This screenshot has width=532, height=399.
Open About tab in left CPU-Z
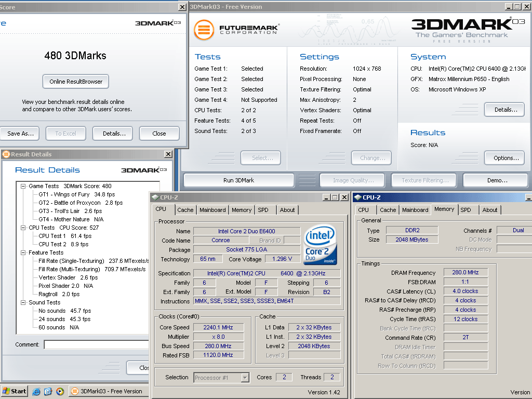pos(287,210)
